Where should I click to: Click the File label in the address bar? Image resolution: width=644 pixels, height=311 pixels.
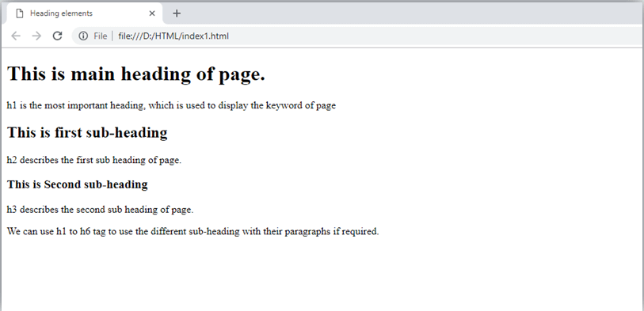click(100, 36)
